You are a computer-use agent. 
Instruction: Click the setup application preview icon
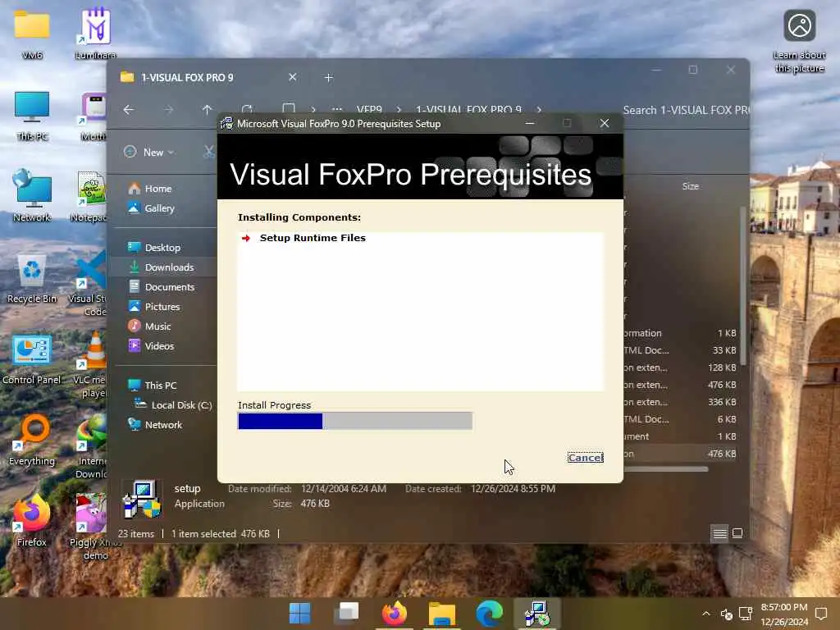(143, 499)
